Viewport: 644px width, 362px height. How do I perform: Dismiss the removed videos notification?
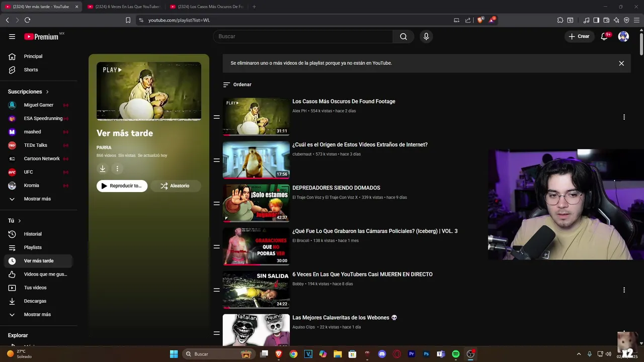(x=621, y=63)
